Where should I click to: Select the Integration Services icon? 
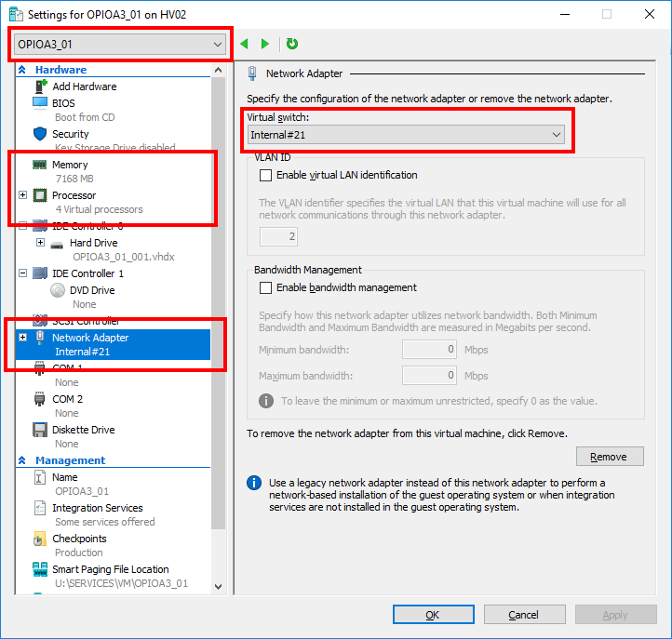tap(40, 508)
